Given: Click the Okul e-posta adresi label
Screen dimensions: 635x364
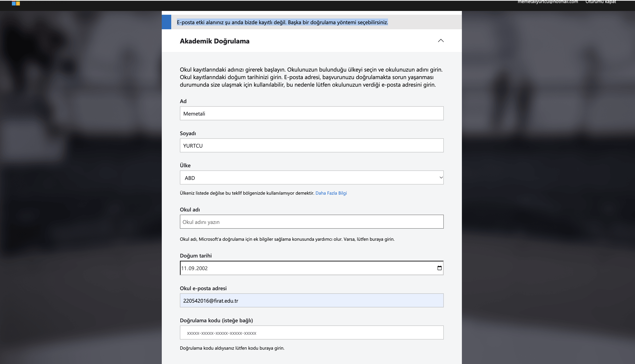Looking at the screenshot, I should [203, 288].
